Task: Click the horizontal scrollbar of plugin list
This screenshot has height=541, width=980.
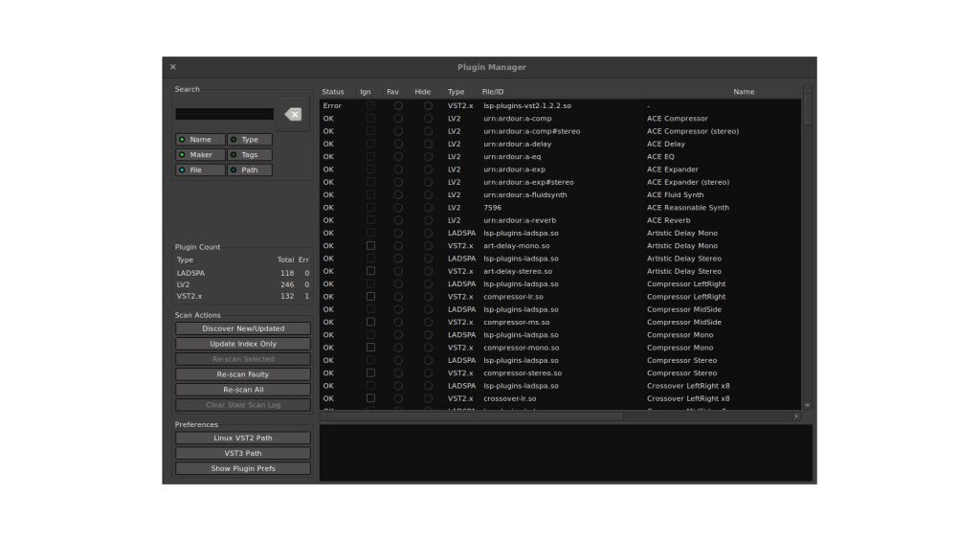Action: coord(479,417)
